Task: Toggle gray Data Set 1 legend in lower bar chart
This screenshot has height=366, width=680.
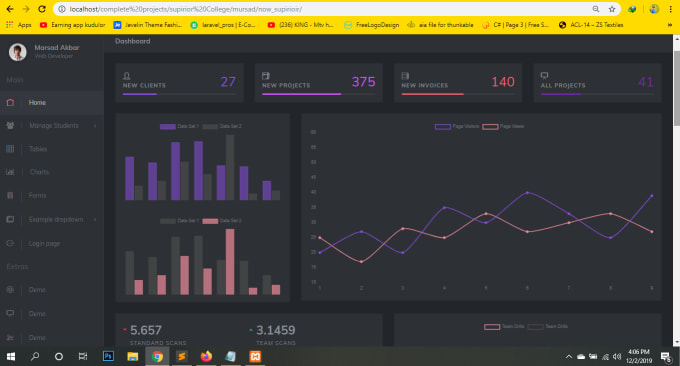Action: coord(179,221)
